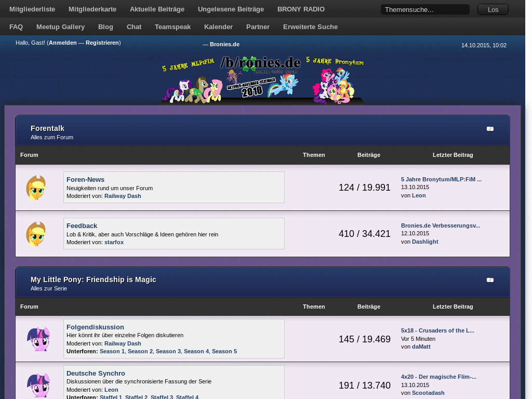Click the Twilight Sparkle icon beside Folgendiskussion
The width and height of the screenshot is (532, 399).
(38, 339)
